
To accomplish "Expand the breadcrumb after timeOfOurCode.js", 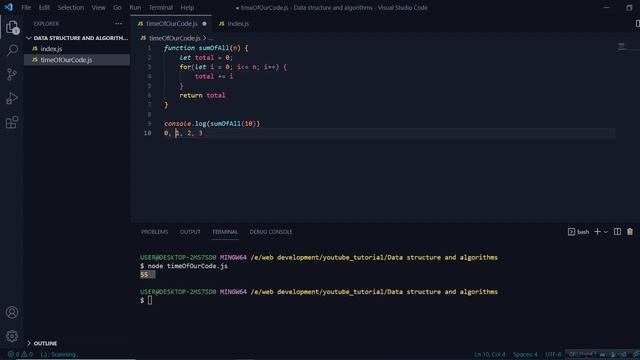I will click(x=211, y=38).
